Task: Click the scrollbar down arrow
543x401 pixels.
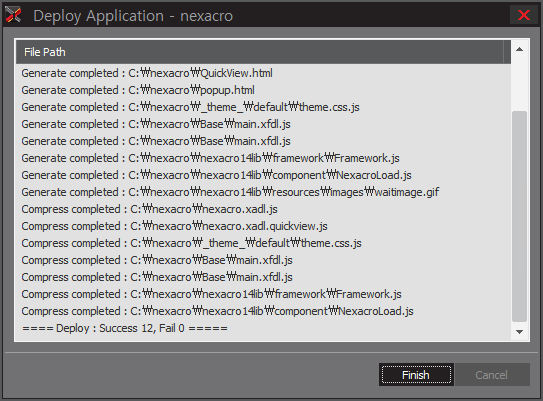Action: [519, 332]
